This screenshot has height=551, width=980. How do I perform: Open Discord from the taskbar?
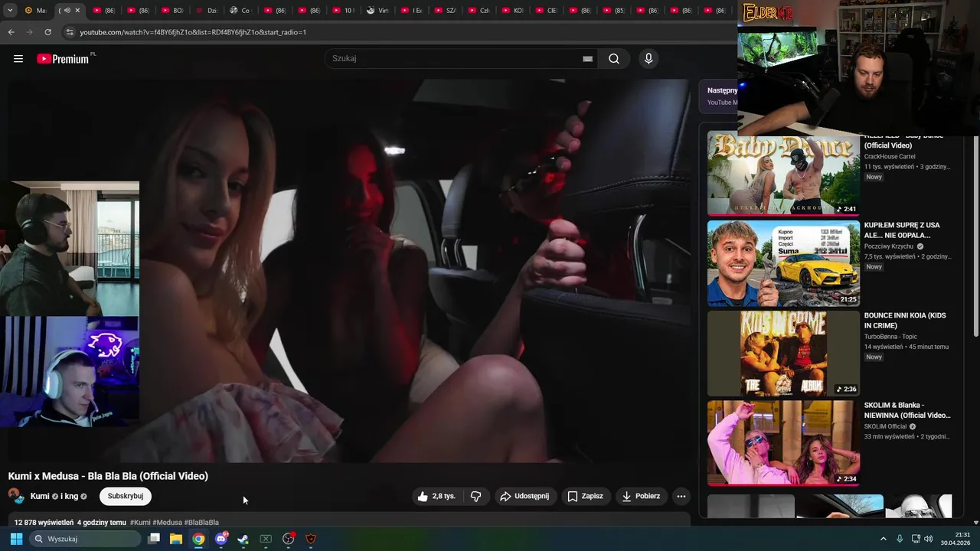coord(221,539)
